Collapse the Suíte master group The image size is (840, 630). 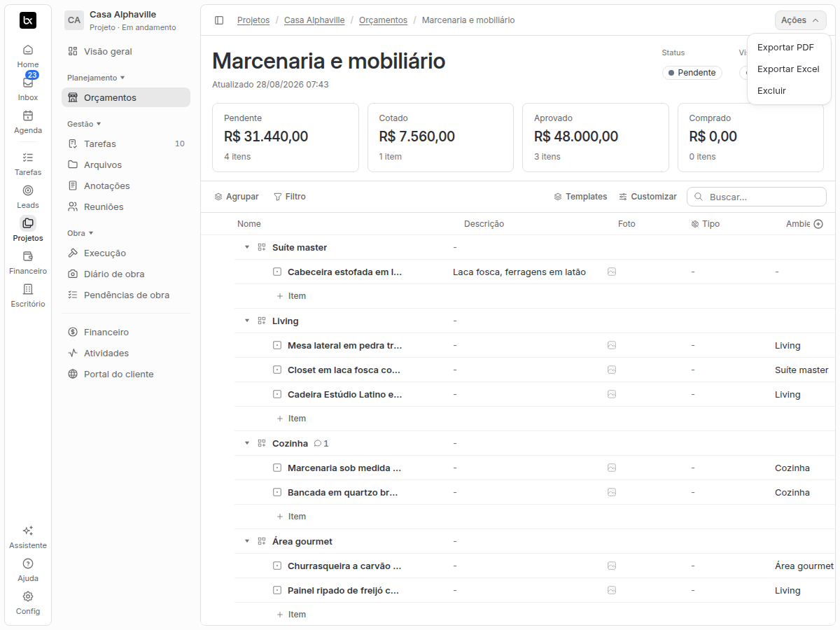246,247
